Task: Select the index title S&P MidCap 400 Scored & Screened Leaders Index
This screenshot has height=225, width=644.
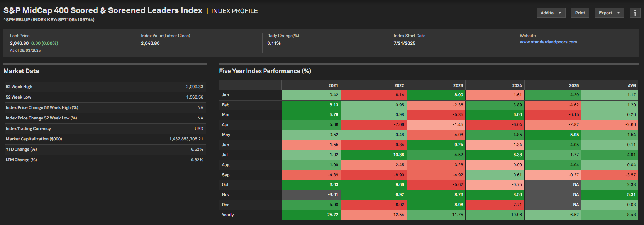Action: 103,10
